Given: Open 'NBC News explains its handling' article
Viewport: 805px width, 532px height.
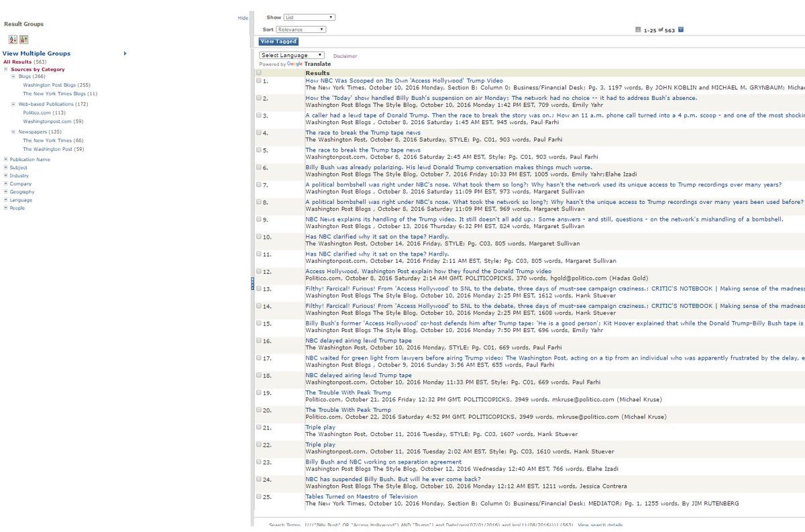Looking at the screenshot, I should (544, 219).
